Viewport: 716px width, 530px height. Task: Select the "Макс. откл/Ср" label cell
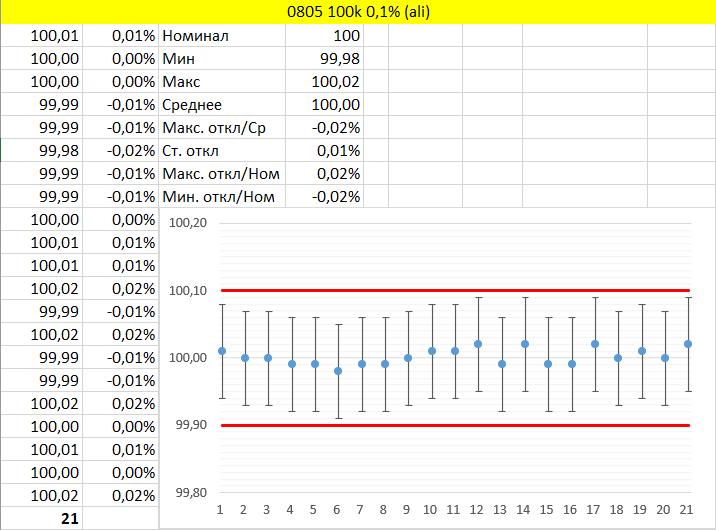(x=222, y=128)
